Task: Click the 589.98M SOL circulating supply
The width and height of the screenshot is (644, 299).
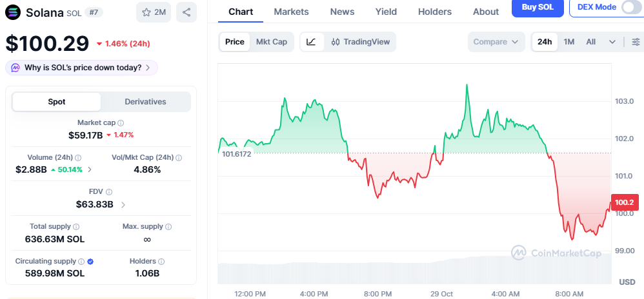Action: tap(55, 273)
